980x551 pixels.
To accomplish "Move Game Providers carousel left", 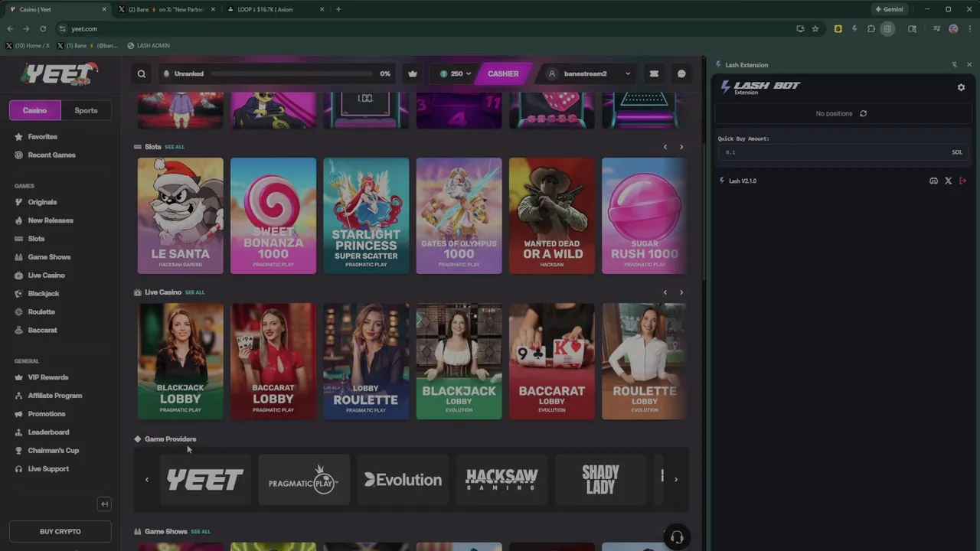I will click(x=147, y=480).
